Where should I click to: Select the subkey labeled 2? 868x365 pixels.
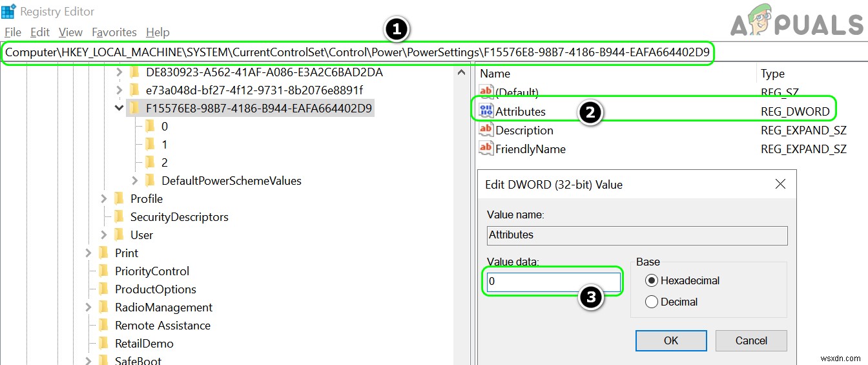click(x=165, y=162)
